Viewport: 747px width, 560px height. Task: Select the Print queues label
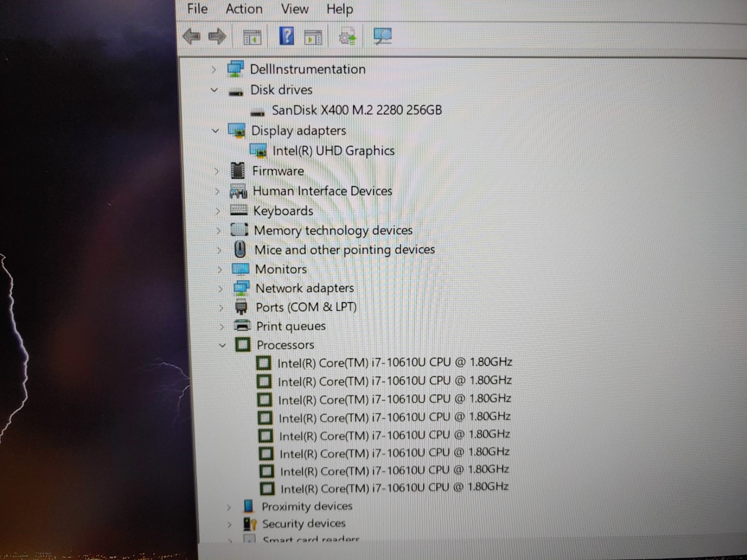point(291,326)
